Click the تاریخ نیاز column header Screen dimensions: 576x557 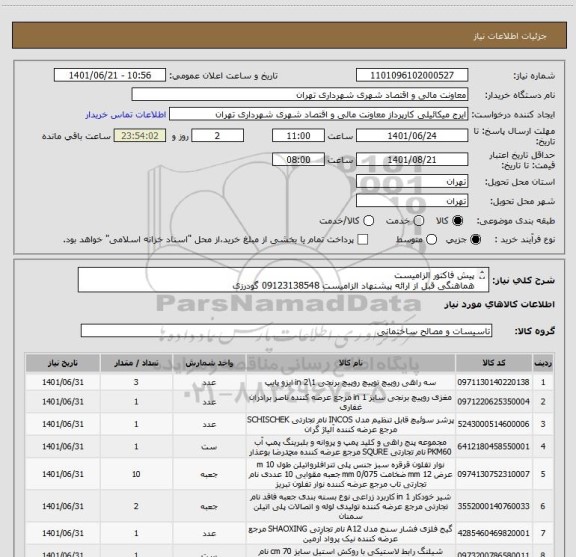click(x=62, y=363)
